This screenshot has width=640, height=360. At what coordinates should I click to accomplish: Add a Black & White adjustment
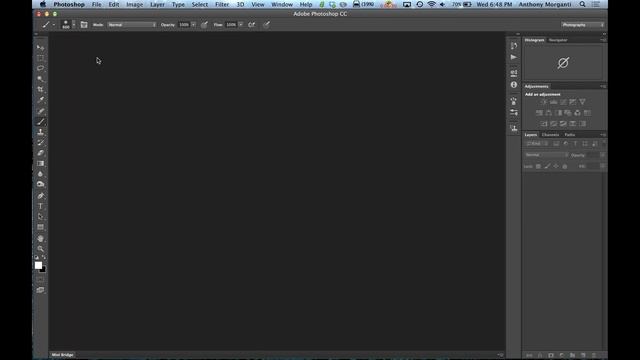tap(558, 113)
